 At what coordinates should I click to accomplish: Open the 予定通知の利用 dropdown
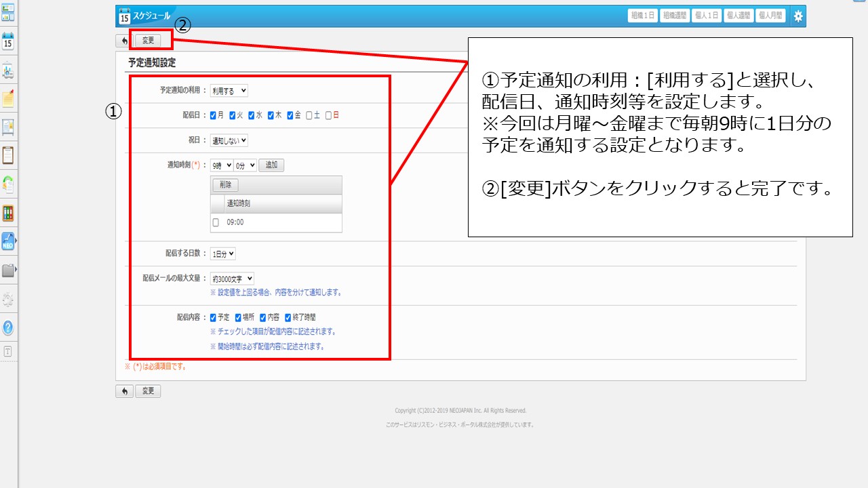click(x=229, y=90)
